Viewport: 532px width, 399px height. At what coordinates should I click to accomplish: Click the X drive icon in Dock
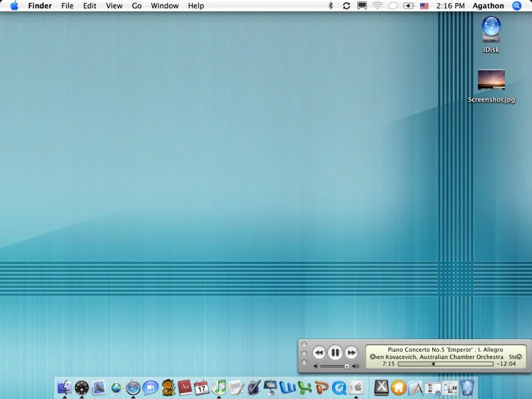click(381, 387)
